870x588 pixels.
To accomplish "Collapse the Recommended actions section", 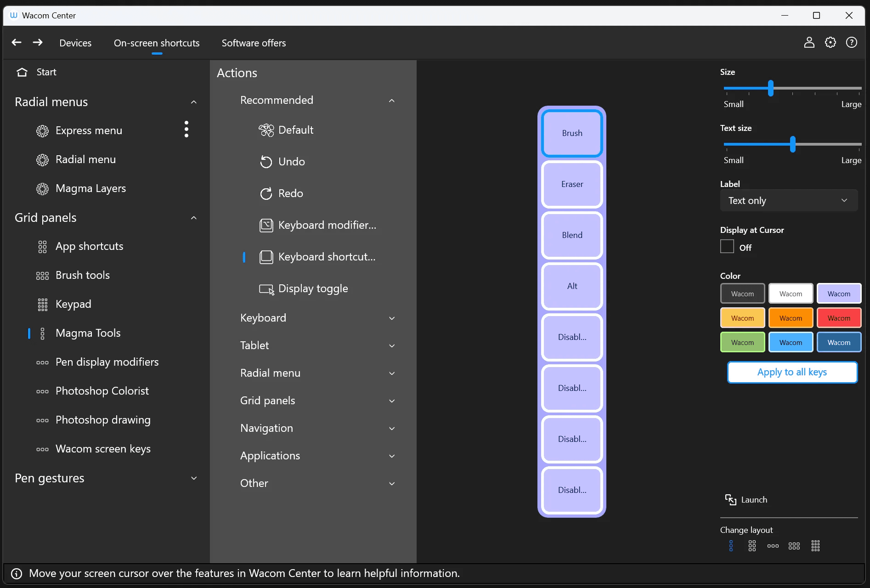I will click(x=391, y=101).
